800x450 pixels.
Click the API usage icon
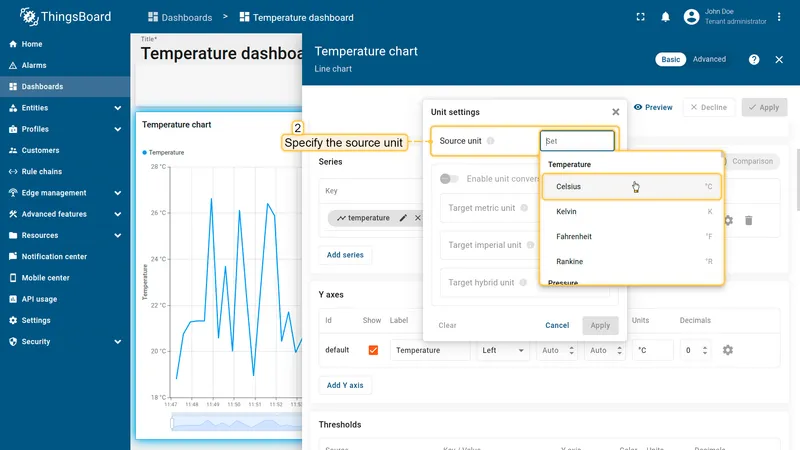[13, 299]
